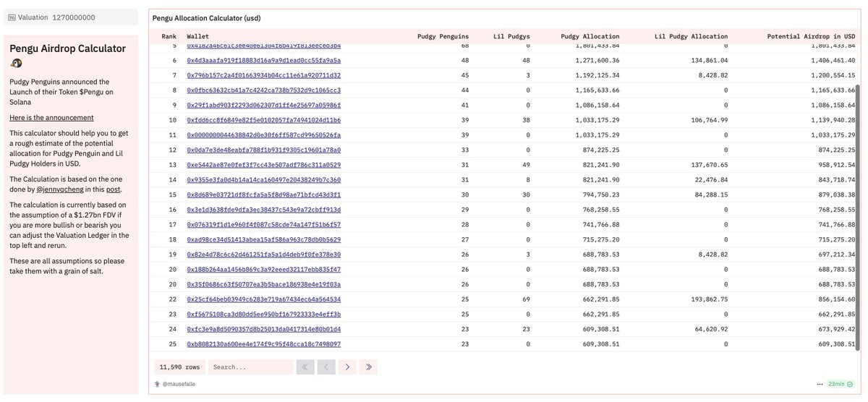The width and height of the screenshot is (868, 402).
Task: Sort by Potential Airdrop in USD header
Action: tap(812, 36)
